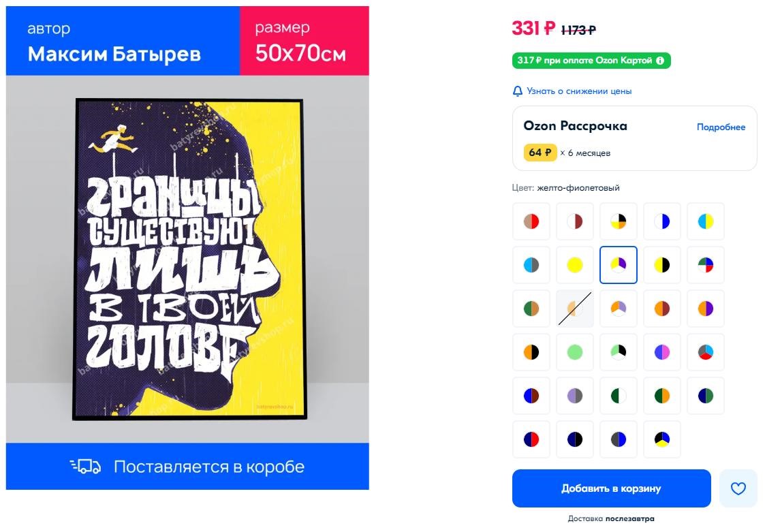
Task: Add item to favorites with heart icon
Action: click(738, 488)
